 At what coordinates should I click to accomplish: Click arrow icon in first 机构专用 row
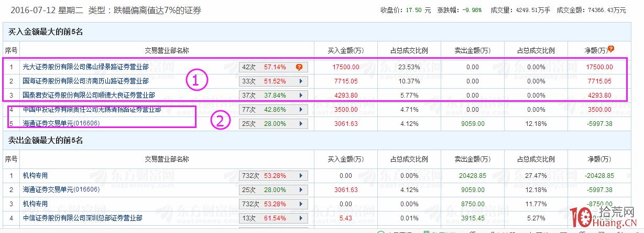(x=301, y=176)
